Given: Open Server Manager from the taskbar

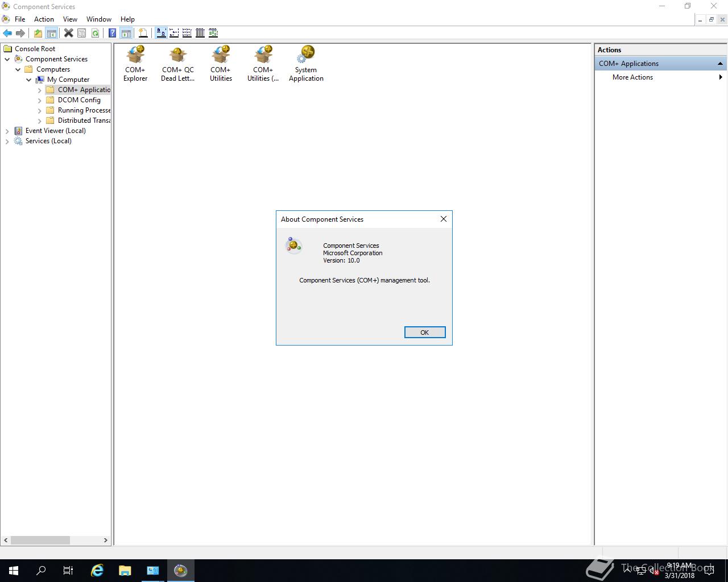Looking at the screenshot, I should click(153, 571).
